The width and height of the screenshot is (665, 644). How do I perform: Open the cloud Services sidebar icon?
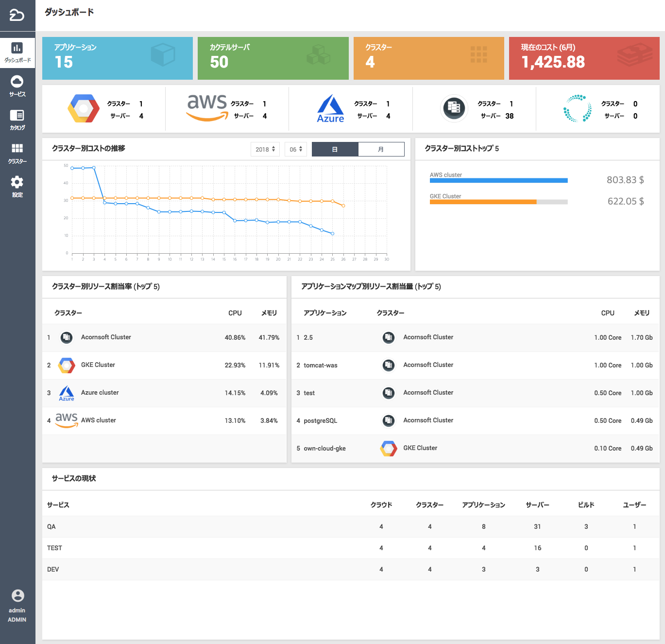tap(17, 86)
